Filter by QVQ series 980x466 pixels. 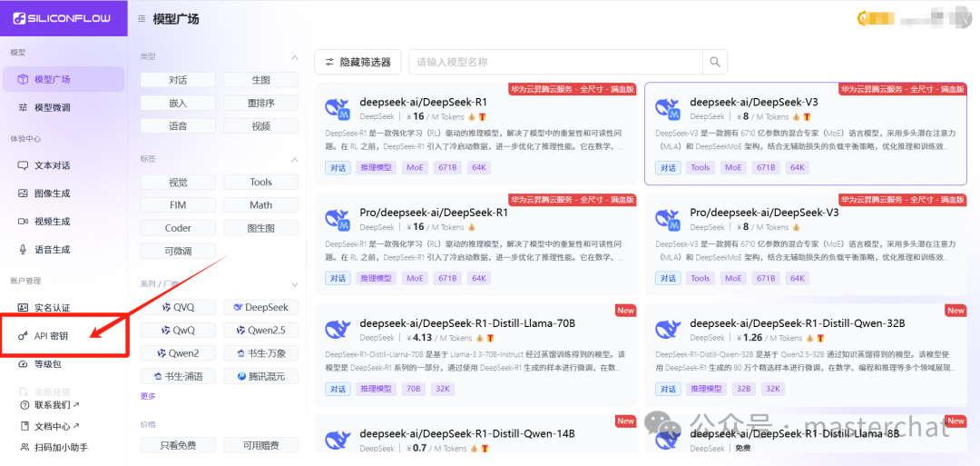[x=178, y=307]
